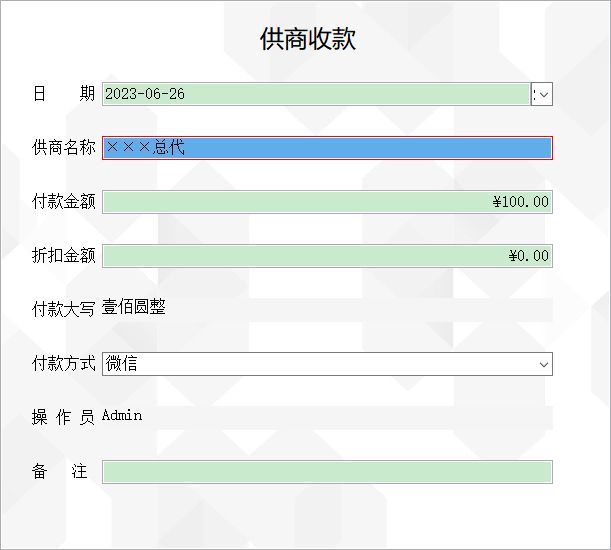Open the 微信 payment method combo box
The width and height of the screenshot is (611, 550).
tap(327, 364)
